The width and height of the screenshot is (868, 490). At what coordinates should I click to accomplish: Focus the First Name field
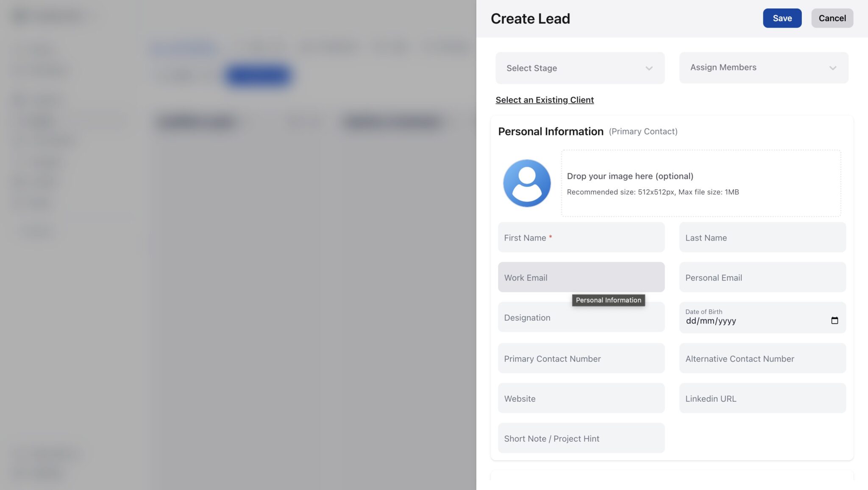click(x=581, y=238)
